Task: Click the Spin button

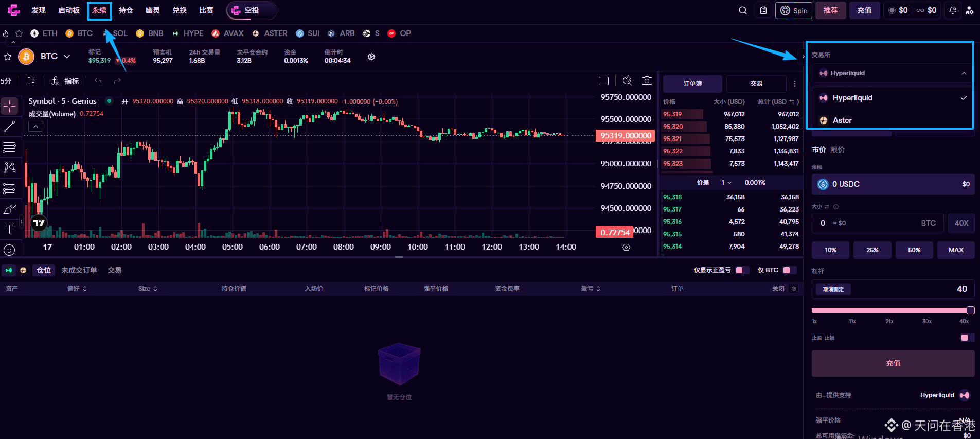Action: click(794, 10)
